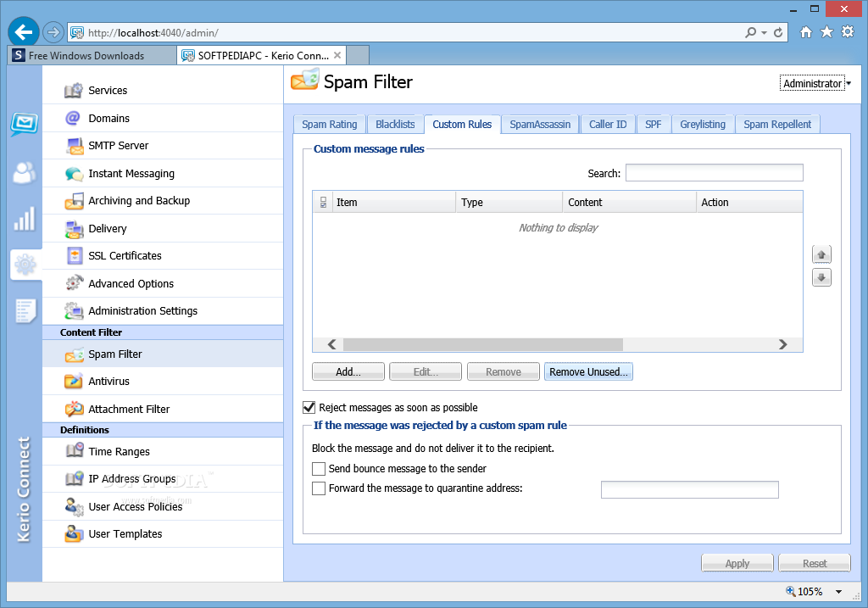The image size is (868, 608).
Task: Click the Time Ranges icon
Action: [x=74, y=451]
